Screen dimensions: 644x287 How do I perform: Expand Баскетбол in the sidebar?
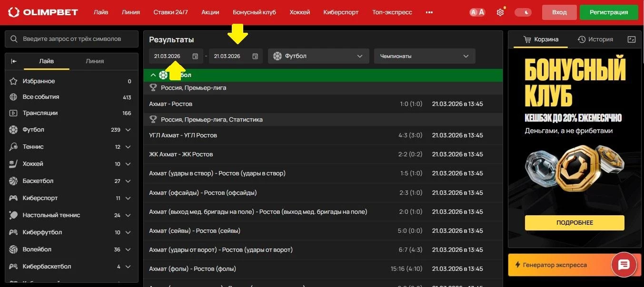click(x=128, y=181)
